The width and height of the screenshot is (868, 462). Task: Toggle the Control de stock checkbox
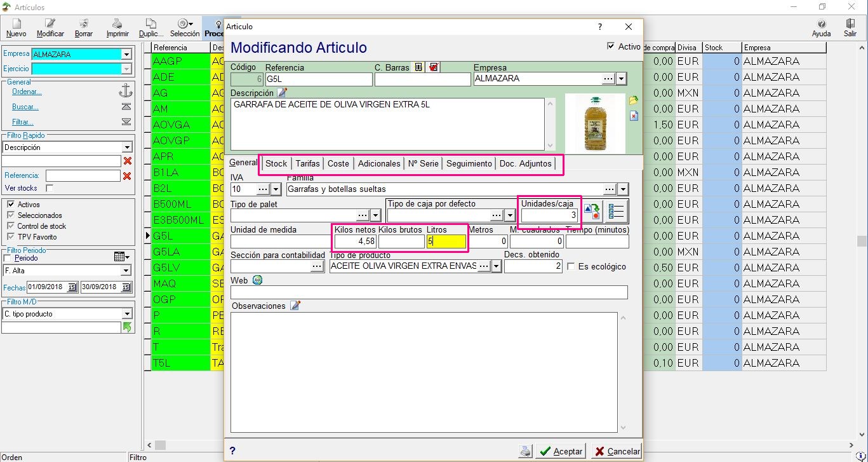coord(11,226)
